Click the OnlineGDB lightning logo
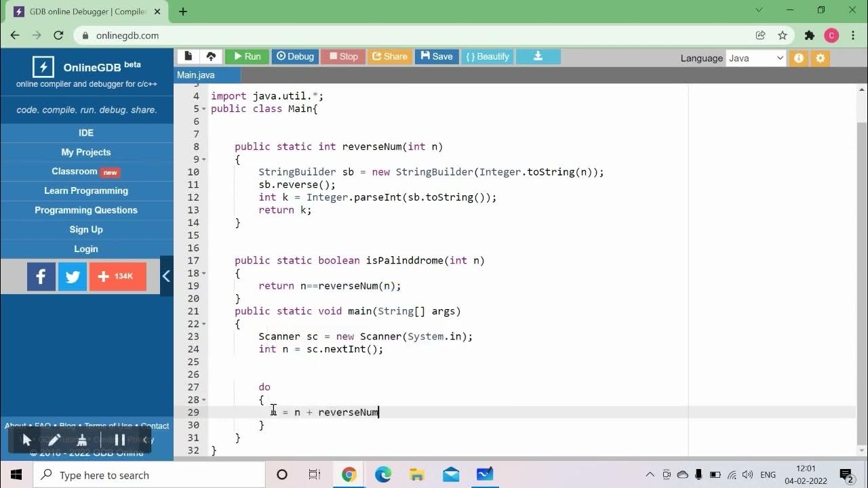868x488 pixels. click(43, 66)
